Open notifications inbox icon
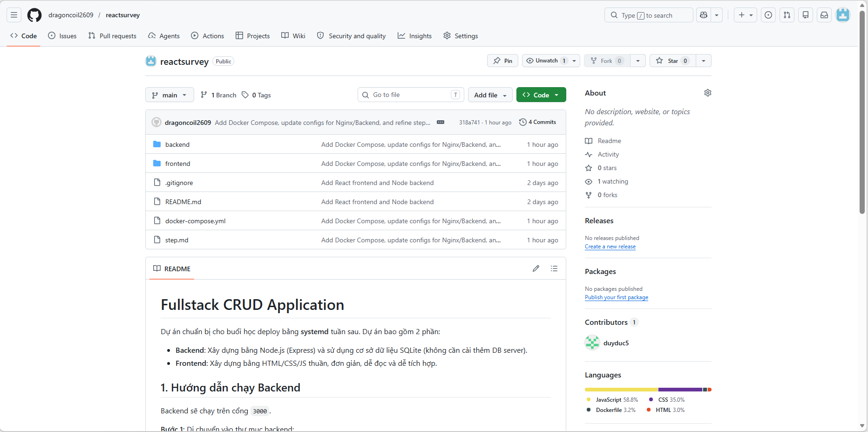 click(x=824, y=15)
